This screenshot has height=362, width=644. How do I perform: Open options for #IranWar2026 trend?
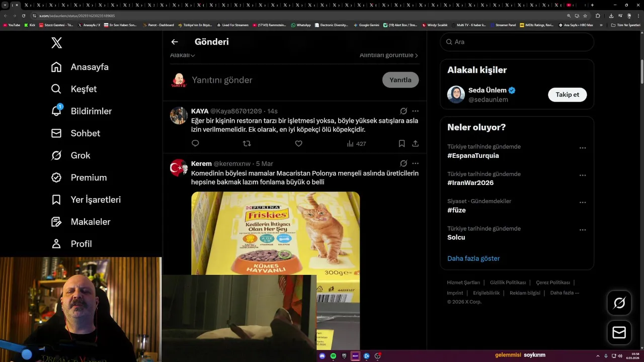pyautogui.click(x=583, y=175)
